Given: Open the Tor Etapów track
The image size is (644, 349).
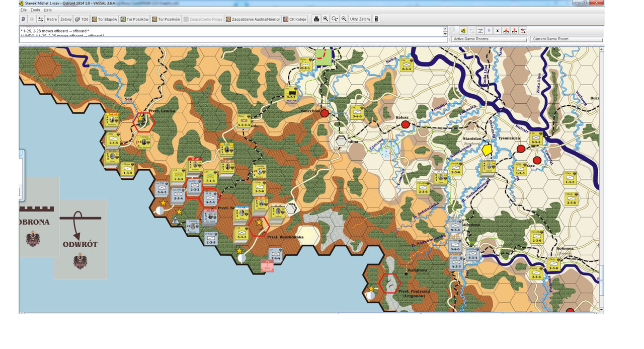Looking at the screenshot, I should [x=104, y=19].
